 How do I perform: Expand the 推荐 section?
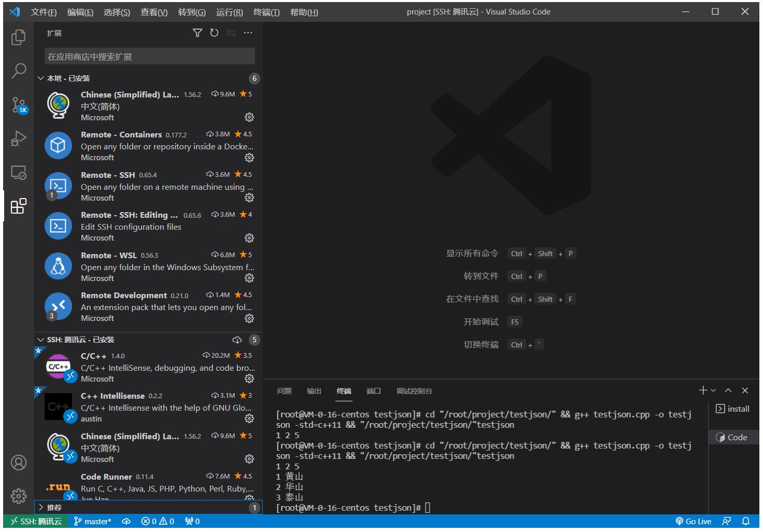pyautogui.click(x=148, y=508)
